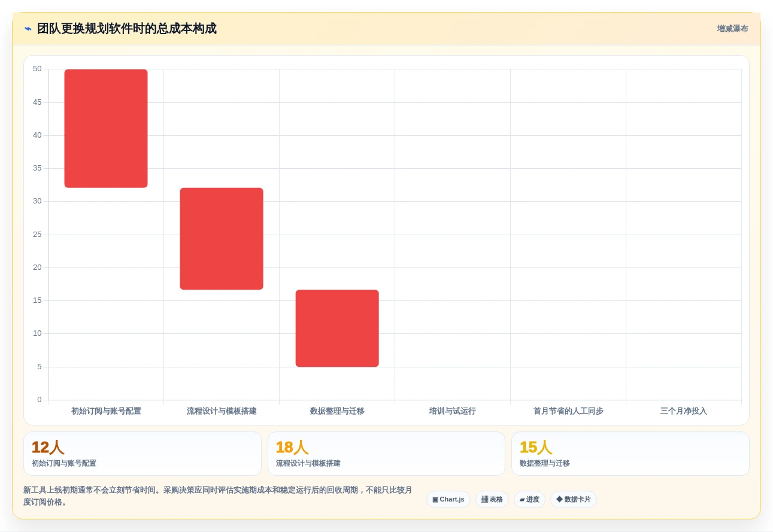Click y-axis tick value 50
The height and width of the screenshot is (532, 773).
click(x=37, y=69)
